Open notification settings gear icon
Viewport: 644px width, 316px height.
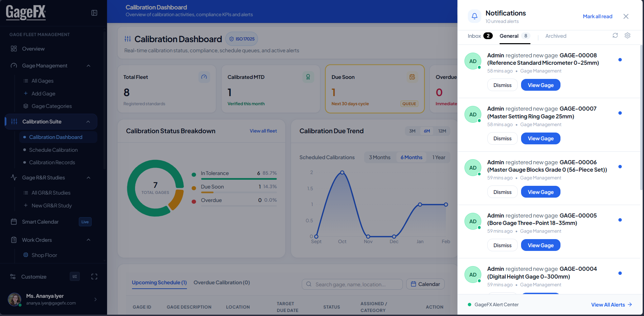click(627, 35)
